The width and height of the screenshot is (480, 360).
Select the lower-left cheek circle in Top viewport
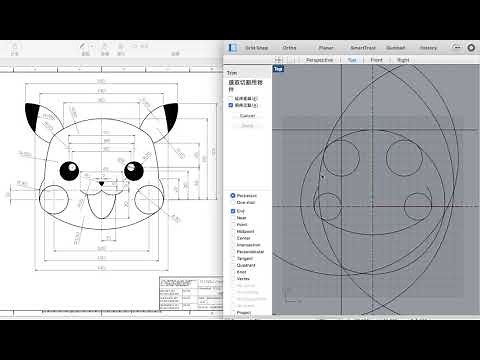point(328,206)
